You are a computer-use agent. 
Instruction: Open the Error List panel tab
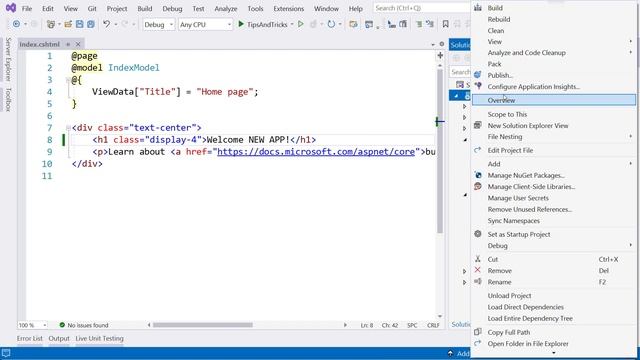tap(30, 338)
